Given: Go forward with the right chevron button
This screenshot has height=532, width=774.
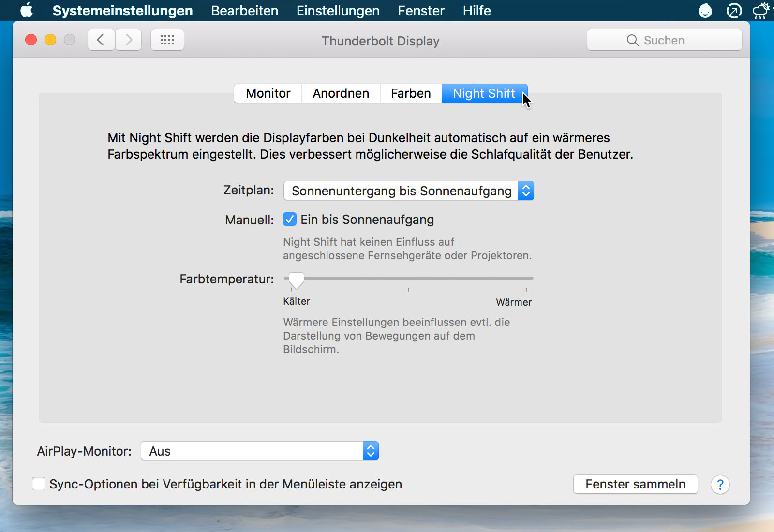Looking at the screenshot, I should click(x=129, y=40).
